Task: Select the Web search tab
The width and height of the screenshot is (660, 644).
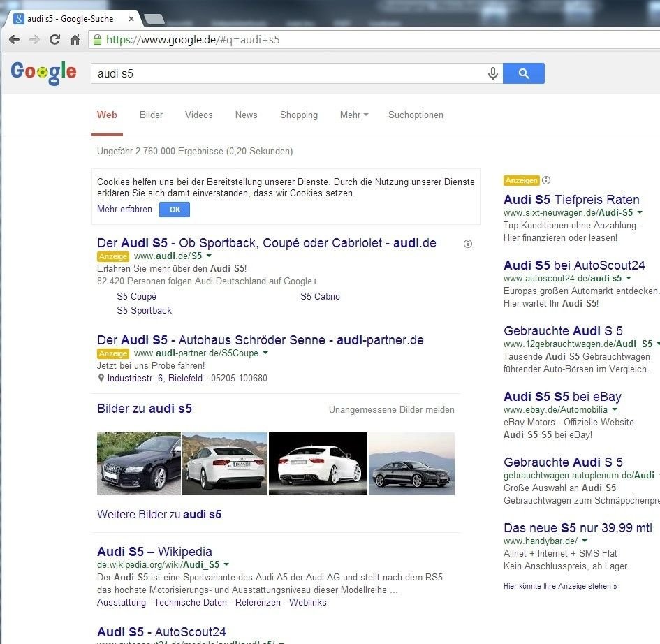Action: pyautogui.click(x=107, y=115)
